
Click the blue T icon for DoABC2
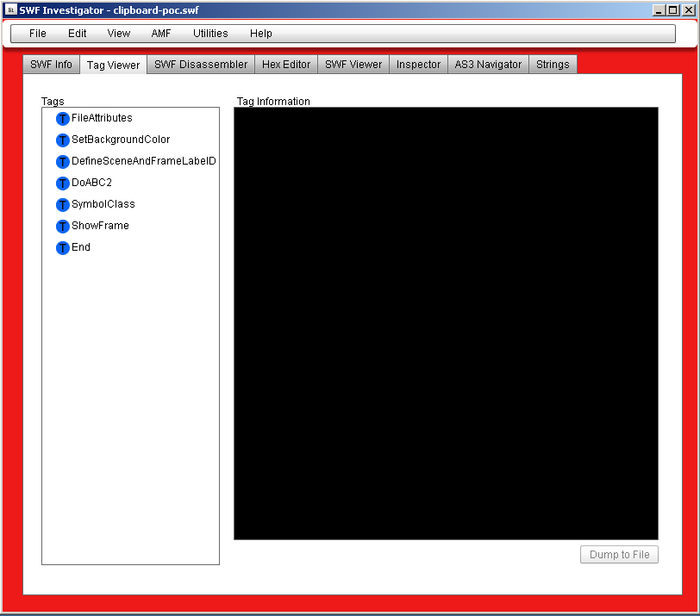point(62,184)
